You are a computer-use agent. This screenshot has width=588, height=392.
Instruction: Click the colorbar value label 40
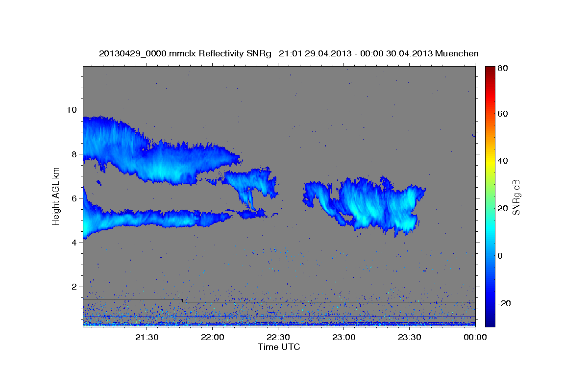pyautogui.click(x=503, y=161)
